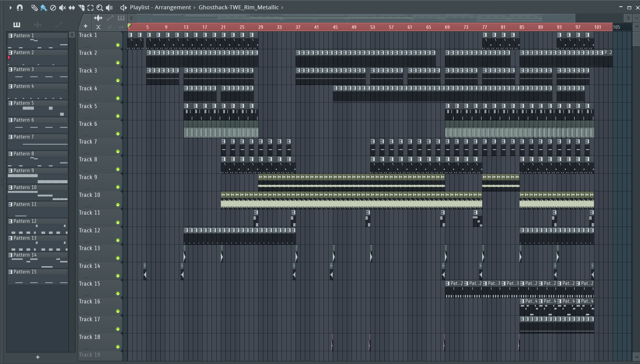Select the Delete tool

point(53,8)
